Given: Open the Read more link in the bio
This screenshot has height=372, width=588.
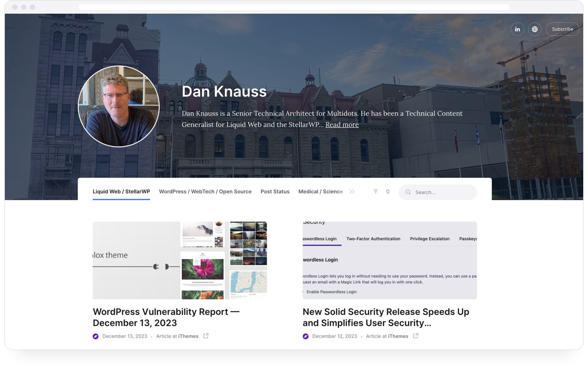Looking at the screenshot, I should point(342,124).
